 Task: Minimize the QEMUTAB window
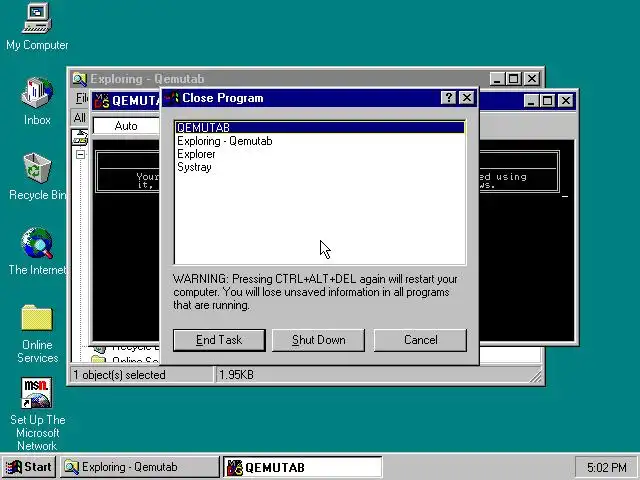pyautogui.click(x=531, y=100)
